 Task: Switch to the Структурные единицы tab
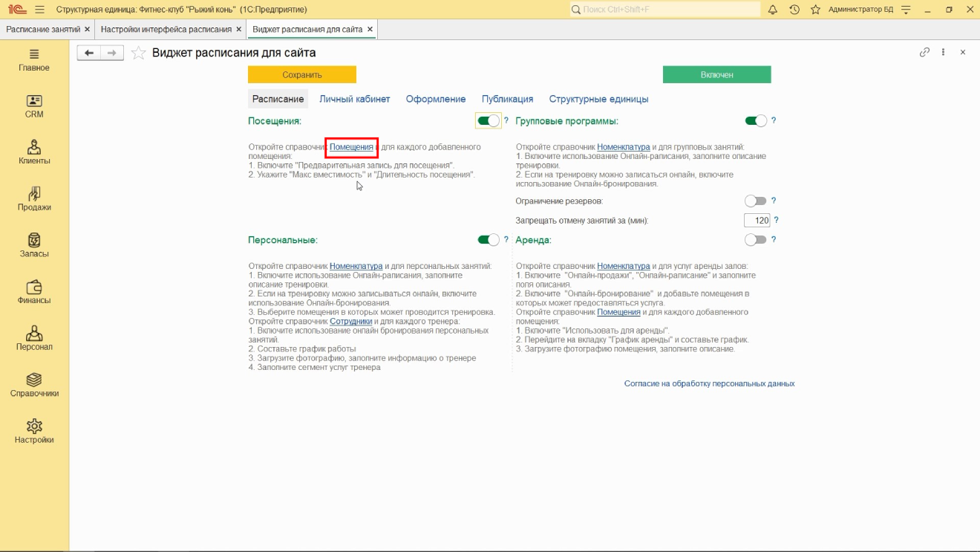click(598, 99)
